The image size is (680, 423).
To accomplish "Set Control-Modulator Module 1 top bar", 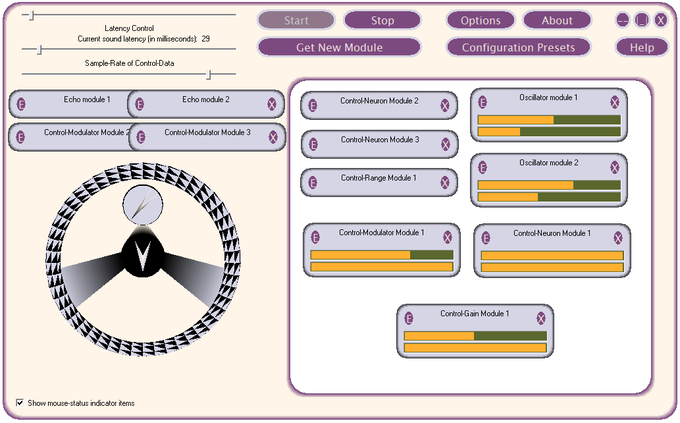I will 382,255.
